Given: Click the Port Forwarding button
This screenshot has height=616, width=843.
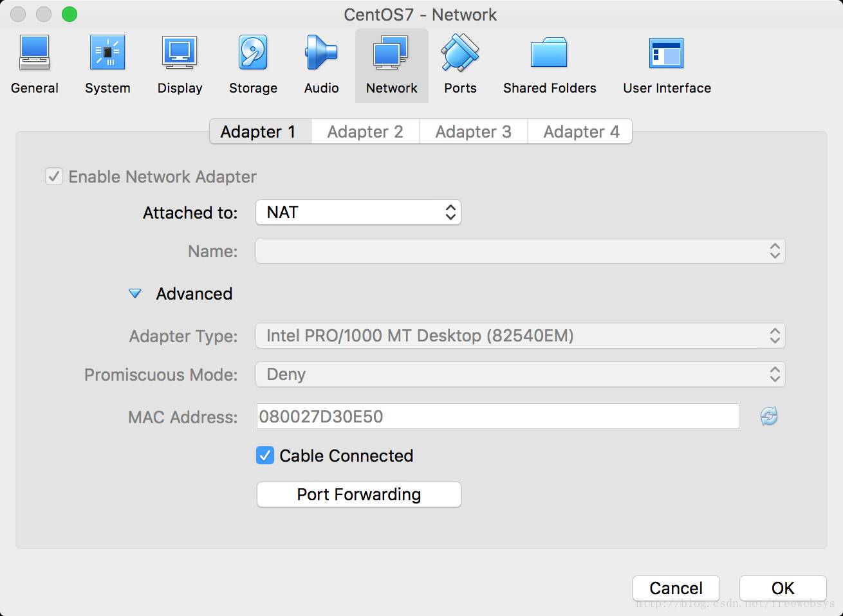Looking at the screenshot, I should coord(358,494).
